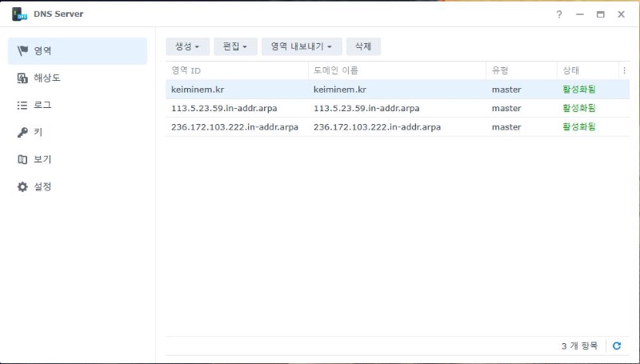
Task: Open the column options menu in table header
Action: pyautogui.click(x=624, y=70)
